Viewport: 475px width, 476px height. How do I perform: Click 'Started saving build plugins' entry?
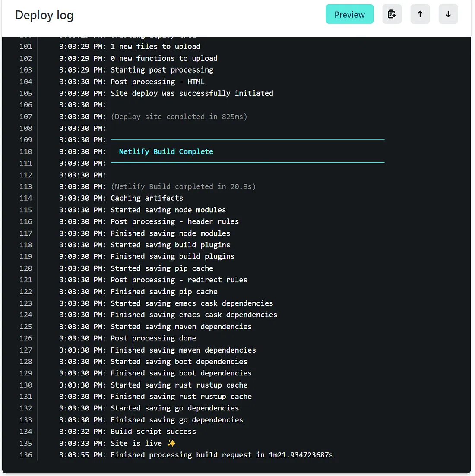pos(171,245)
